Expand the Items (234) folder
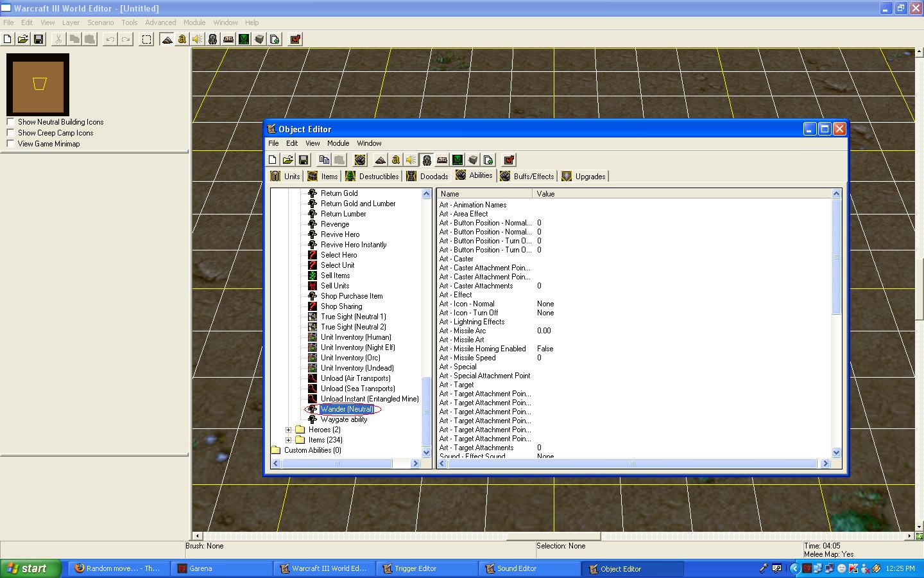The width and height of the screenshot is (924, 578). click(289, 440)
